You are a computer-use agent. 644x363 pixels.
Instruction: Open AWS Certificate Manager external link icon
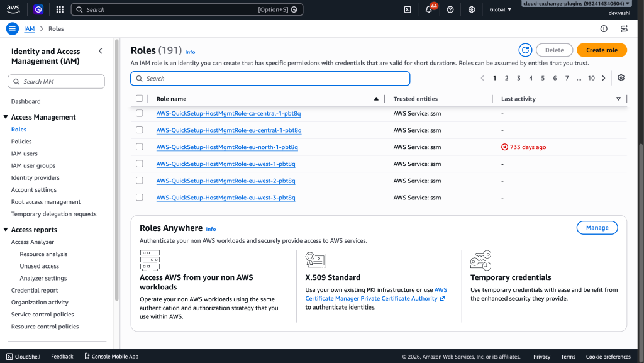[442, 299]
